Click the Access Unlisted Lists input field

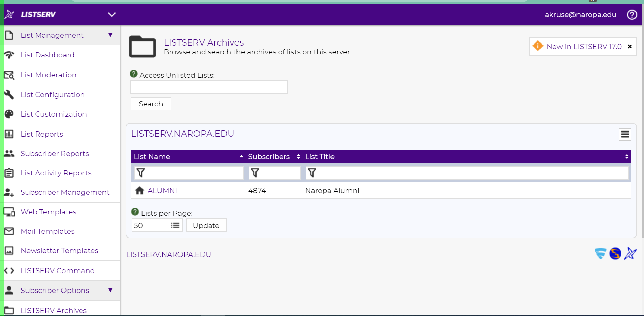pyautogui.click(x=209, y=87)
